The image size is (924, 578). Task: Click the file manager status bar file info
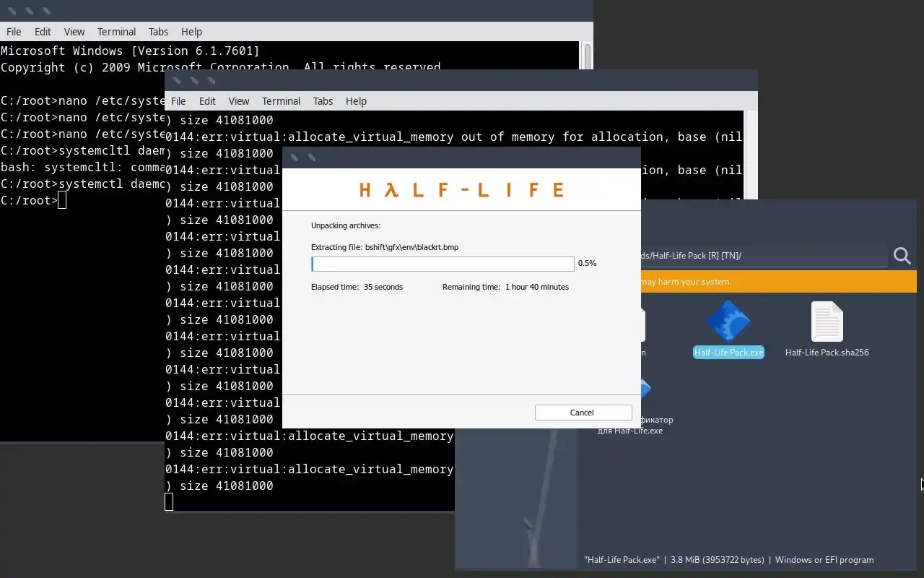728,560
